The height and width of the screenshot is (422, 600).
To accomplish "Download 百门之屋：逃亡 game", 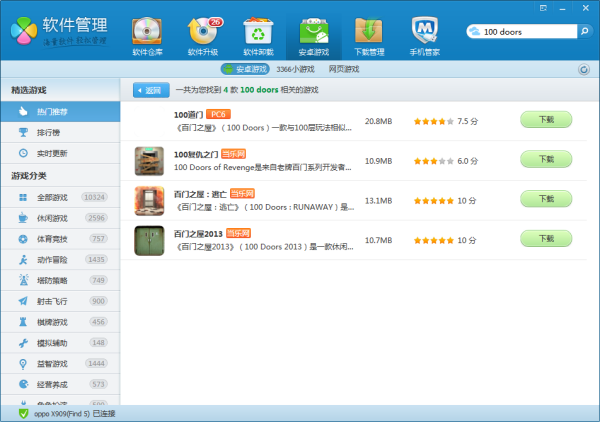I will click(x=546, y=199).
